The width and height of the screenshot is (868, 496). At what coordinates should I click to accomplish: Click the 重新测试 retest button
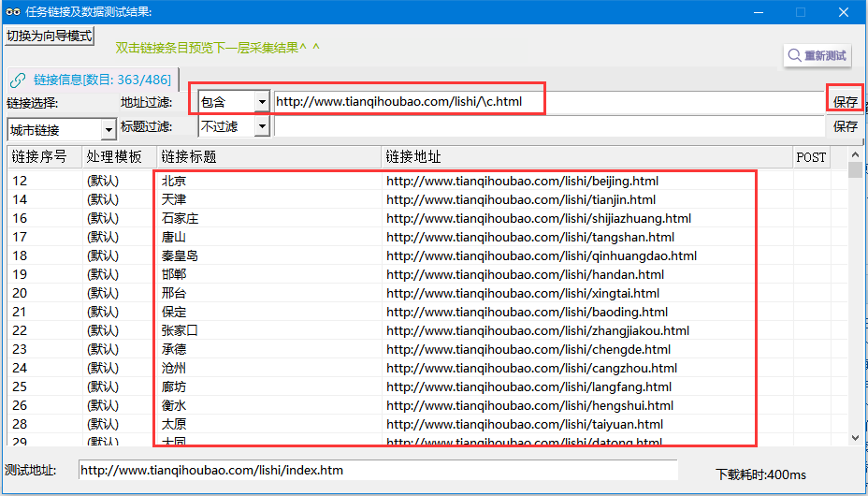[x=817, y=55]
